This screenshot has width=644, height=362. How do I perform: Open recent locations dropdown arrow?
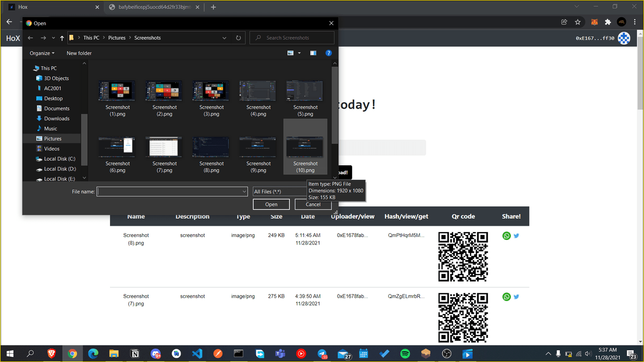(x=53, y=38)
